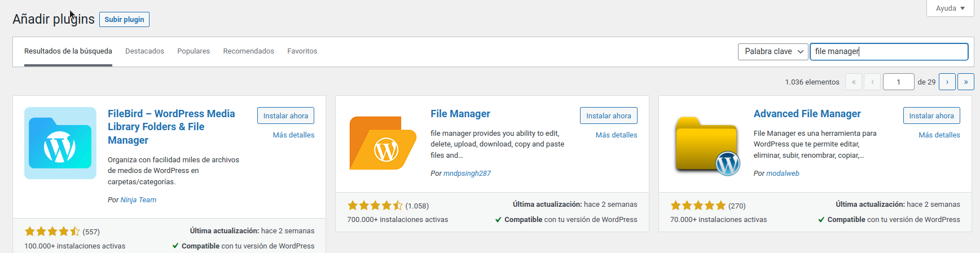The image size is (980, 253).
Task: Open the File Manager plugin title link
Action: click(x=460, y=114)
